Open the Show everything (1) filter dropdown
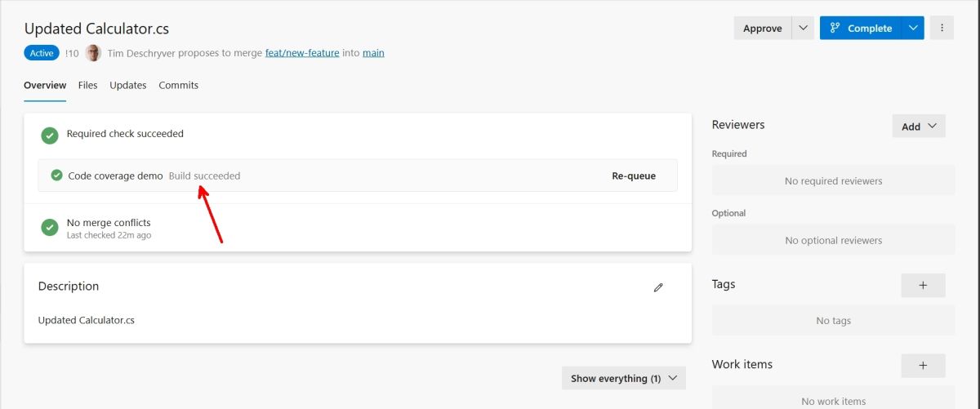Image resolution: width=980 pixels, height=409 pixels. pos(624,378)
